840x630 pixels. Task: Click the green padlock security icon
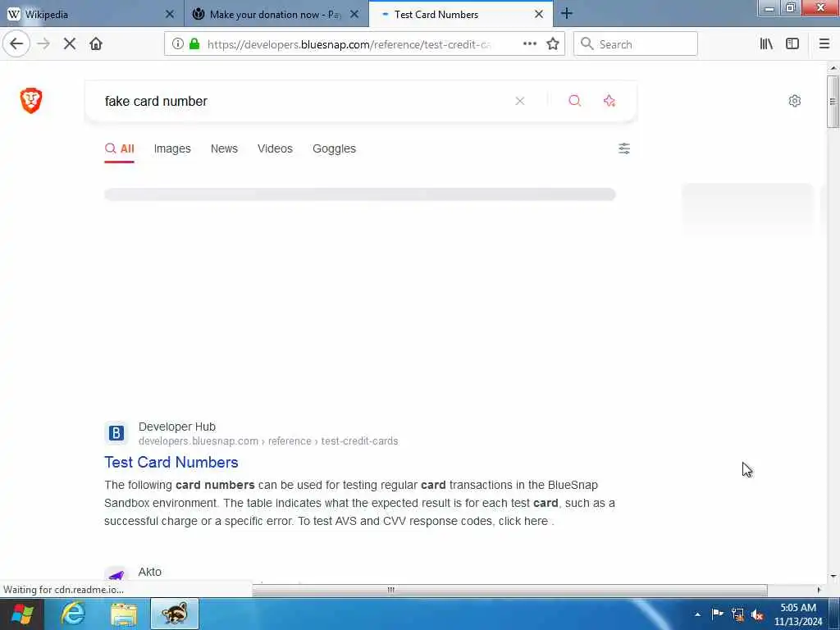pyautogui.click(x=194, y=44)
